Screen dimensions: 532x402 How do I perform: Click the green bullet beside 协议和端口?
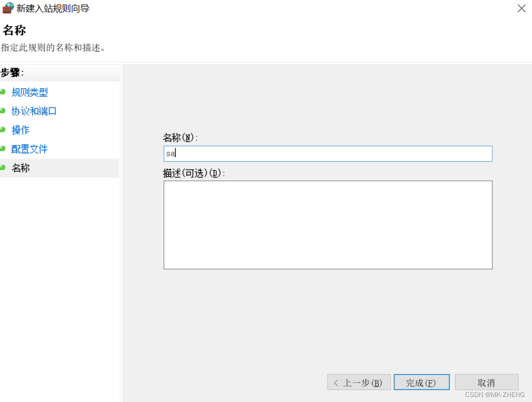pyautogui.click(x=3, y=111)
